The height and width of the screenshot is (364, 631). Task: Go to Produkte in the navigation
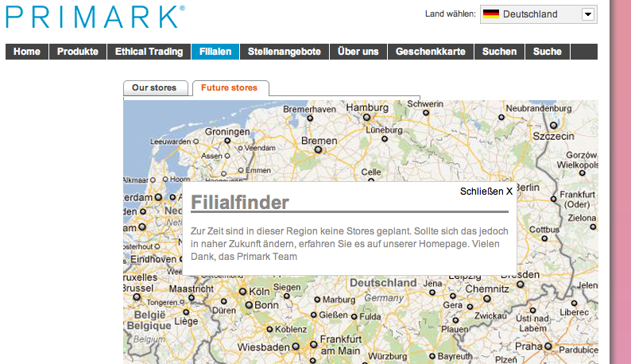78,52
